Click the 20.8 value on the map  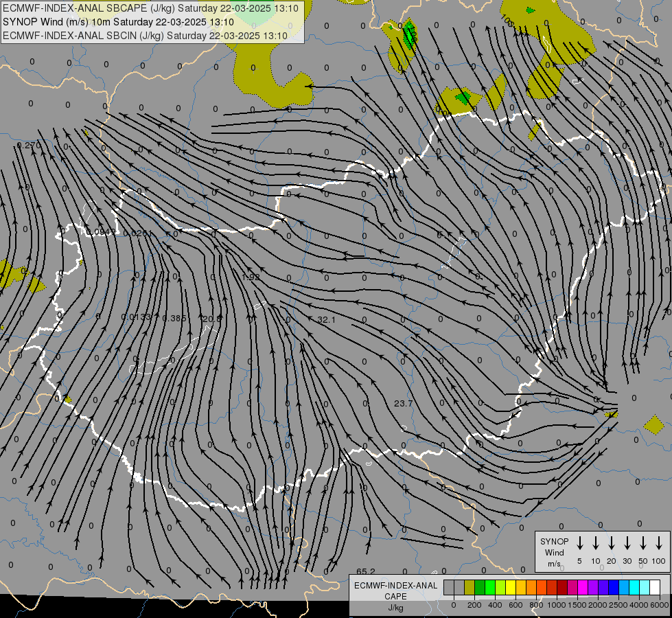(x=212, y=319)
